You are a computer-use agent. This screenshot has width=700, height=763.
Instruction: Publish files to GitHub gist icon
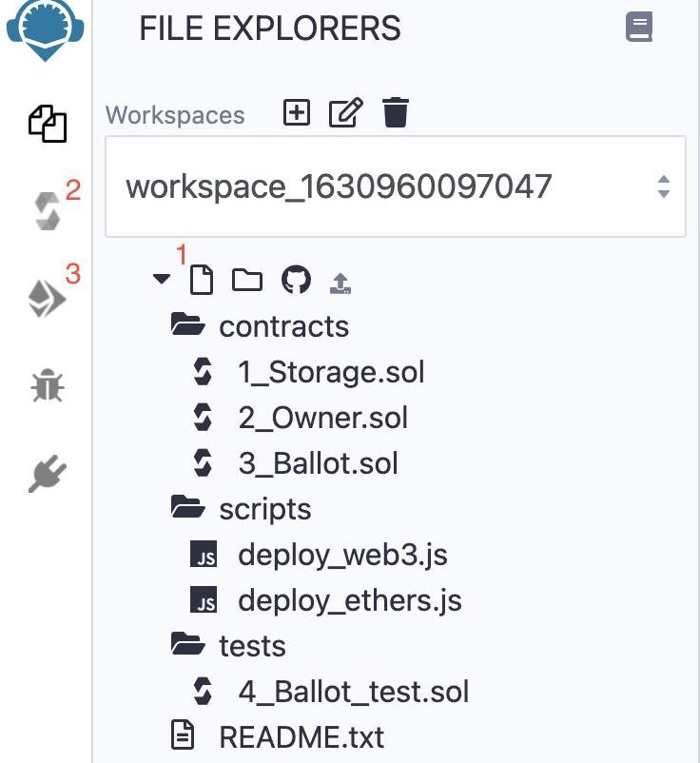297,280
